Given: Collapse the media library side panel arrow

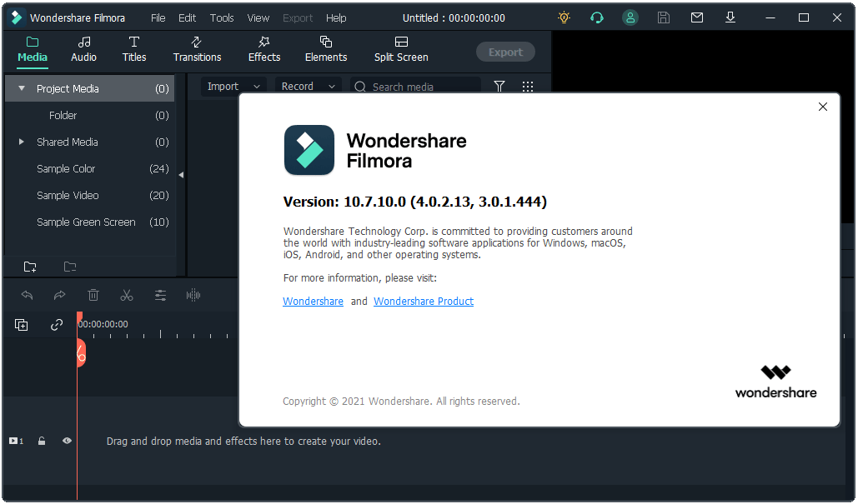Looking at the screenshot, I should coord(181,175).
